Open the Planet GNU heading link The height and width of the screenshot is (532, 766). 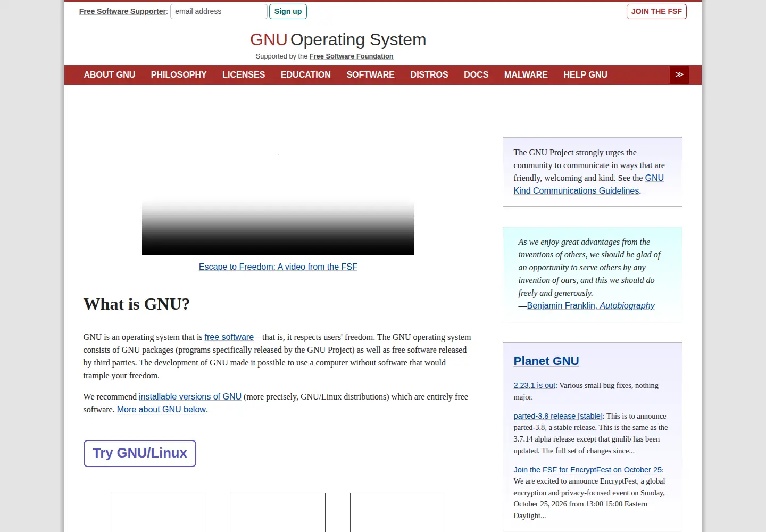pyautogui.click(x=546, y=361)
